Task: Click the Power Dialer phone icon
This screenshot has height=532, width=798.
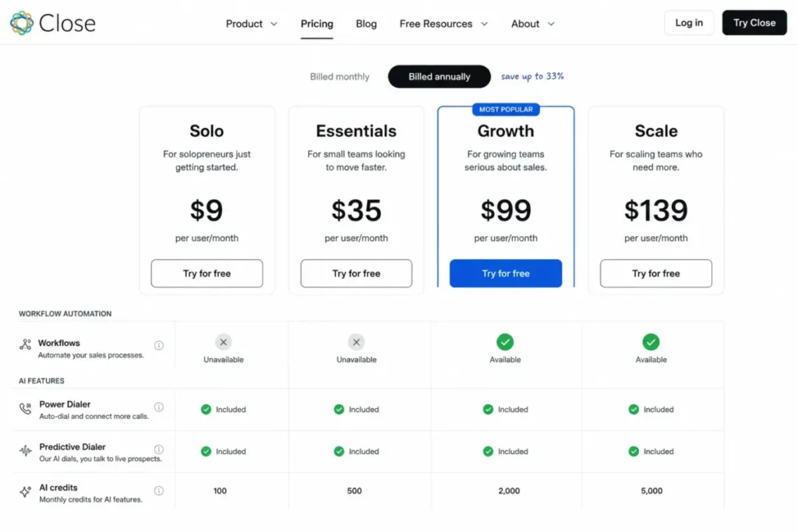Action: point(26,408)
